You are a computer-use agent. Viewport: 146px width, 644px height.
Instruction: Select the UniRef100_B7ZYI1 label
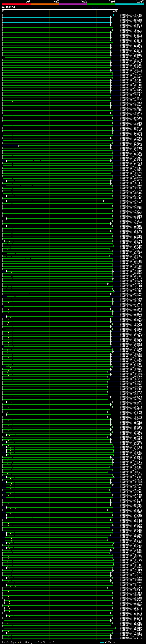pos(131,35)
